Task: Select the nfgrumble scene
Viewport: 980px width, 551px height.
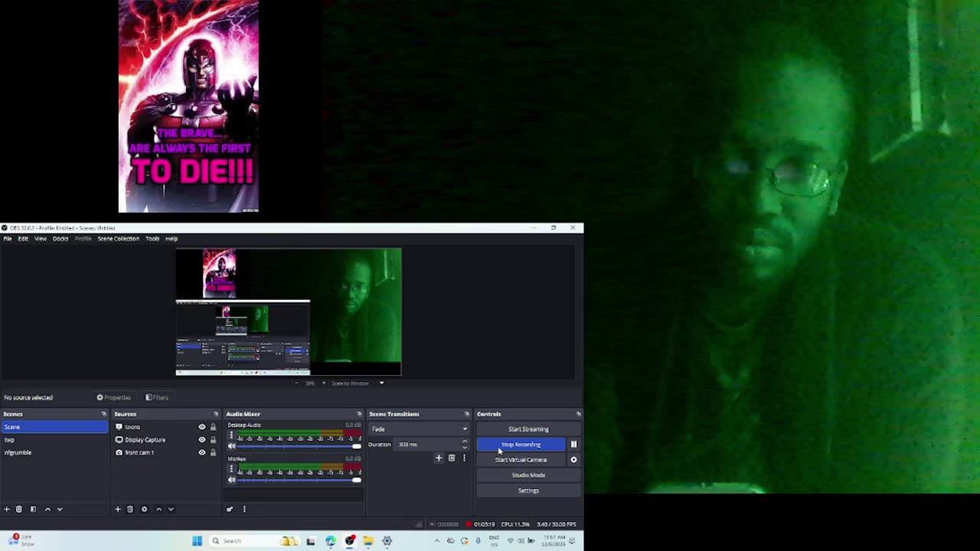Action: click(x=54, y=453)
